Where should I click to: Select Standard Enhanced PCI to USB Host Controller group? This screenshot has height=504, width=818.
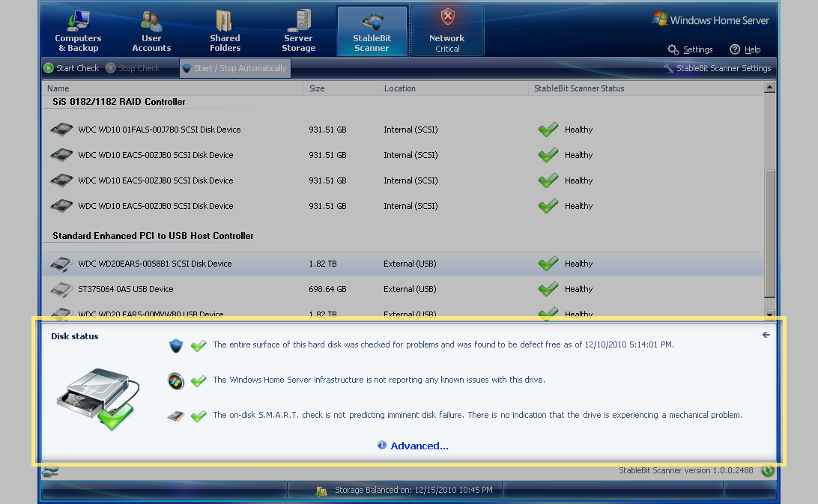coord(153,236)
